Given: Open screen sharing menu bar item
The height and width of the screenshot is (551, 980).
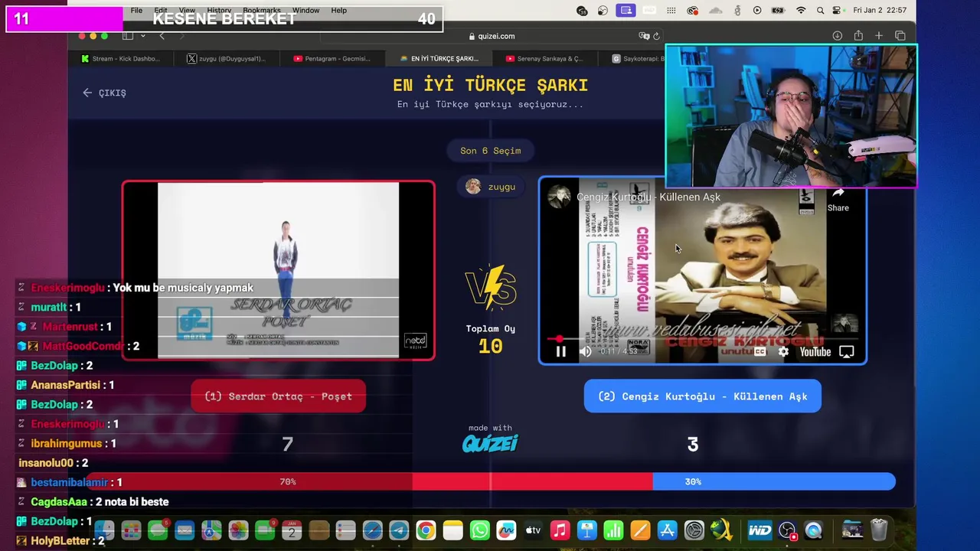Looking at the screenshot, I should point(626,11).
